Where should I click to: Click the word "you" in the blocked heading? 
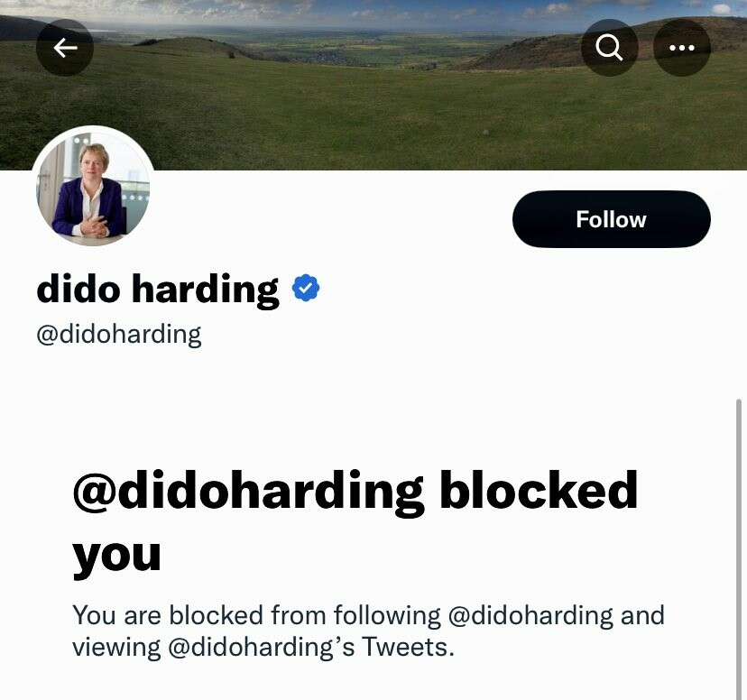click(116, 557)
